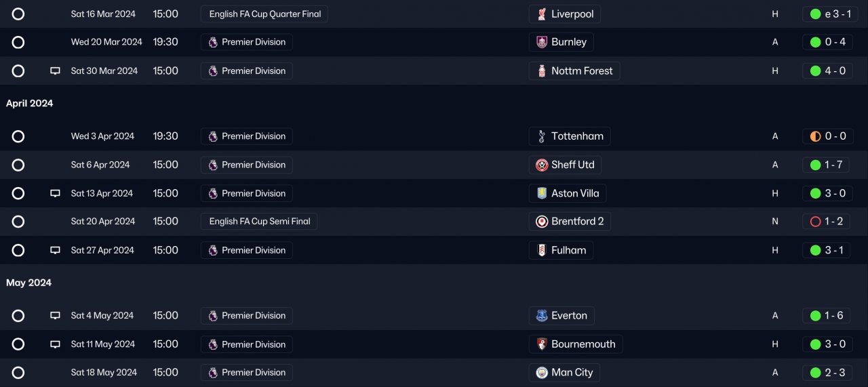Select the circle marker for Man City fixture
Viewport: 868px width, 387px height.
tap(18, 373)
